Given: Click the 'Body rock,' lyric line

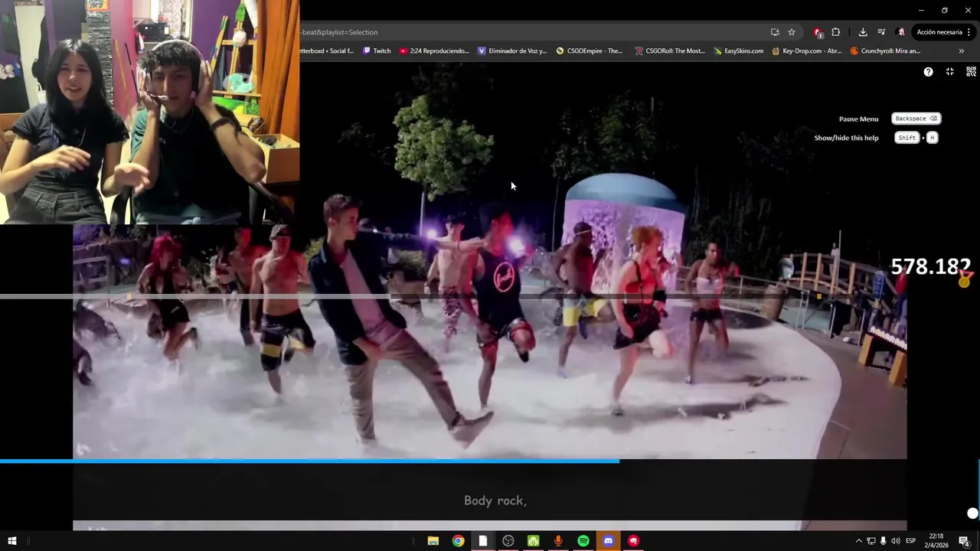Looking at the screenshot, I should coord(495,500).
